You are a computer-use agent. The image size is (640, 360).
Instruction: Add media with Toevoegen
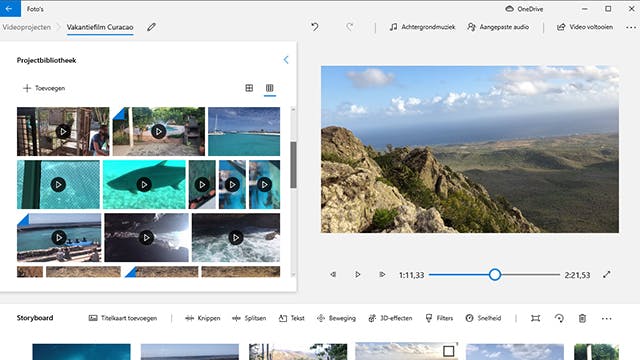click(x=44, y=88)
